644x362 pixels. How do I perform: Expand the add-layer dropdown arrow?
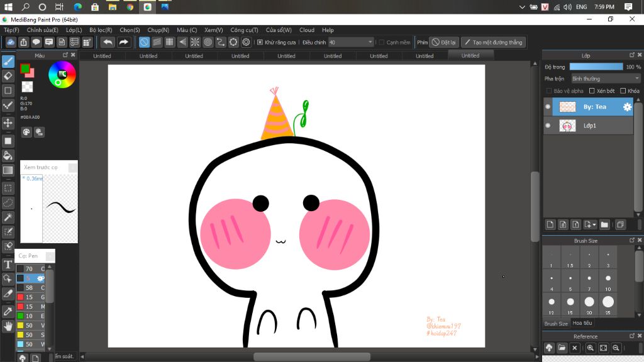click(x=594, y=224)
